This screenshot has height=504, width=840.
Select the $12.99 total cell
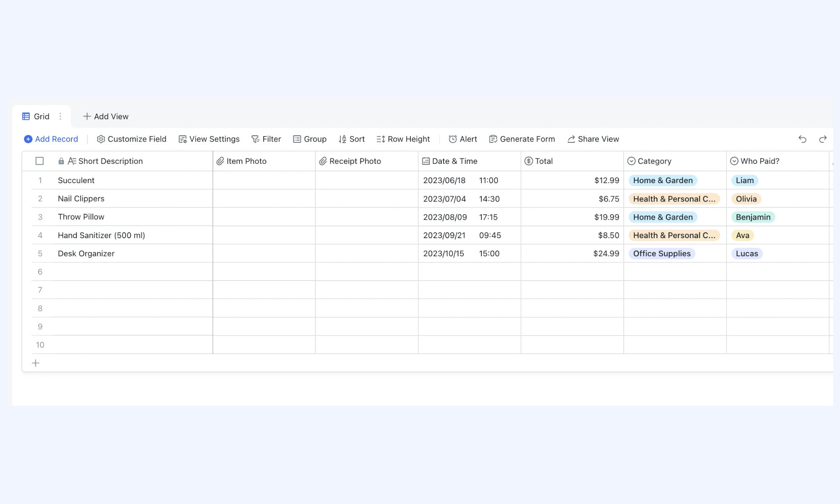tap(572, 180)
